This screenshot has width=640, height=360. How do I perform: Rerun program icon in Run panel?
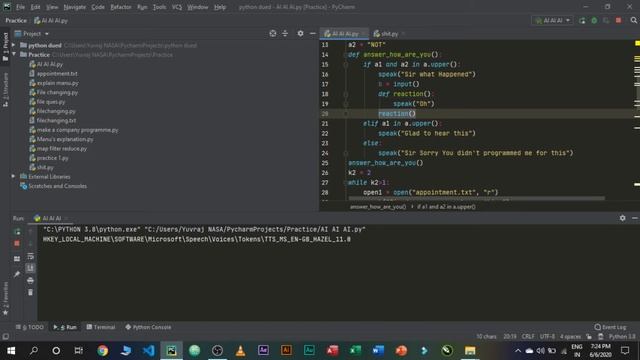17,232
